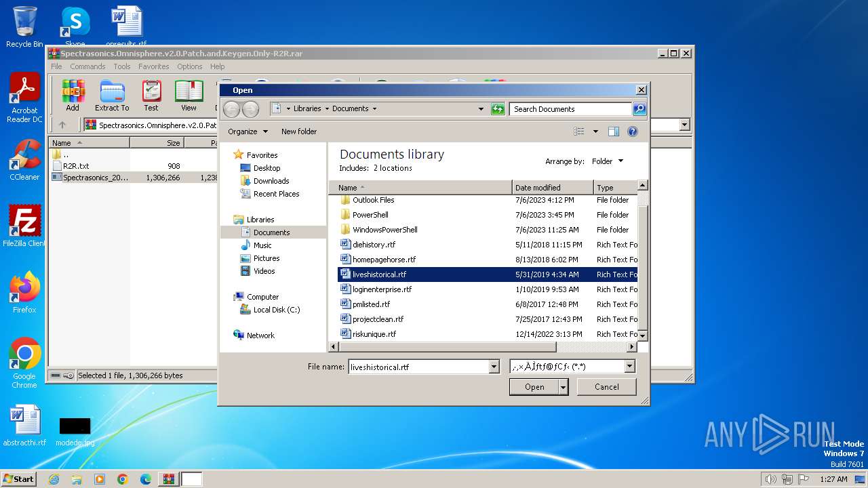Select CCleaner desktop icon
Image resolution: width=868 pixels, height=488 pixels.
[x=24, y=160]
